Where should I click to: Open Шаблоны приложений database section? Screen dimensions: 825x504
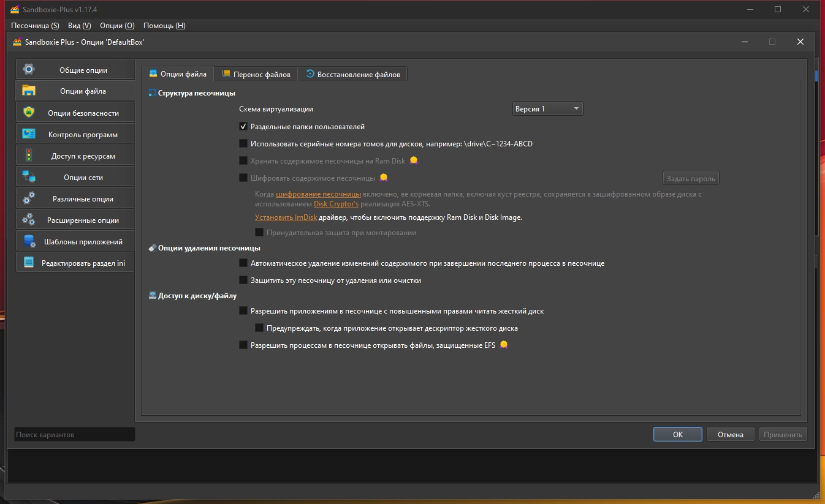(75, 241)
